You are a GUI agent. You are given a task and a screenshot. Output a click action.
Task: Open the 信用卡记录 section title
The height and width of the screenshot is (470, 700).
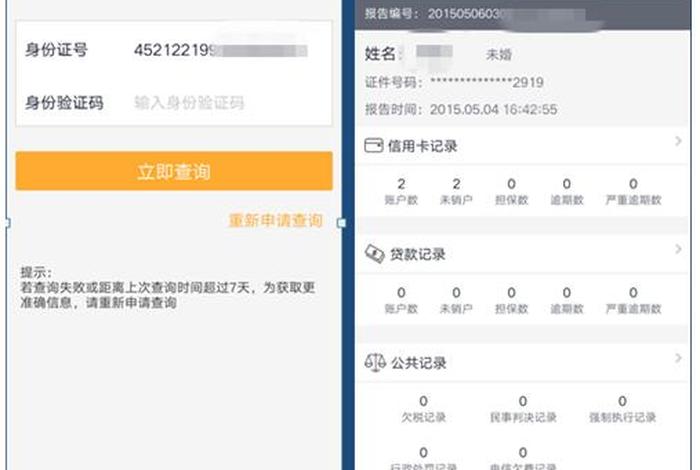coord(422,146)
